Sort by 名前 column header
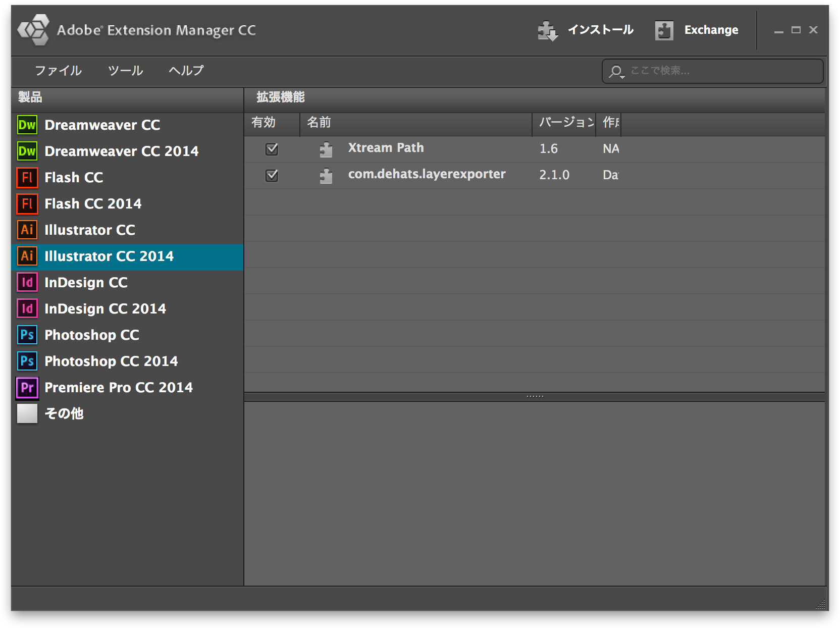Image resolution: width=840 pixels, height=628 pixels. [416, 124]
